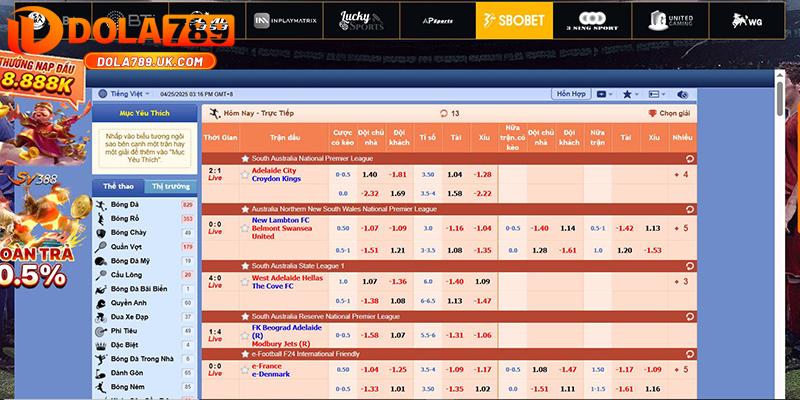Select the 3 Sing Sport provider tab
This screenshot has height=400, width=800.
592,20
